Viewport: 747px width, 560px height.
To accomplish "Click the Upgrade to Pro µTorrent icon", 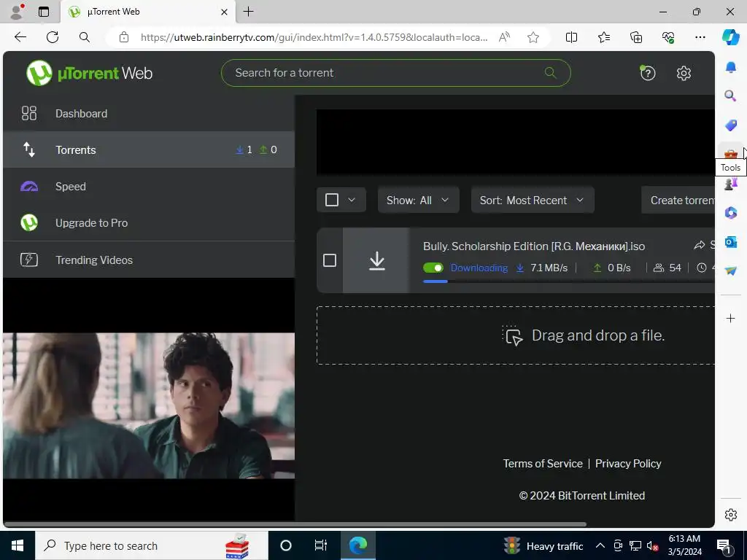I will coord(29,222).
